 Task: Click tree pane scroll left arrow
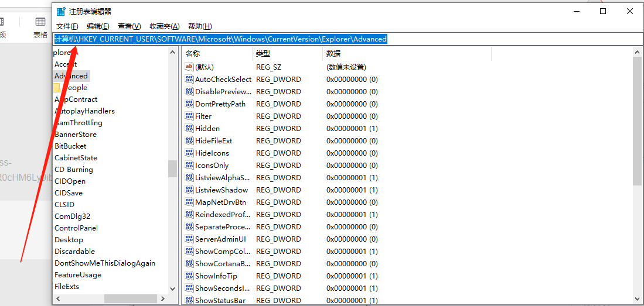pos(58,298)
